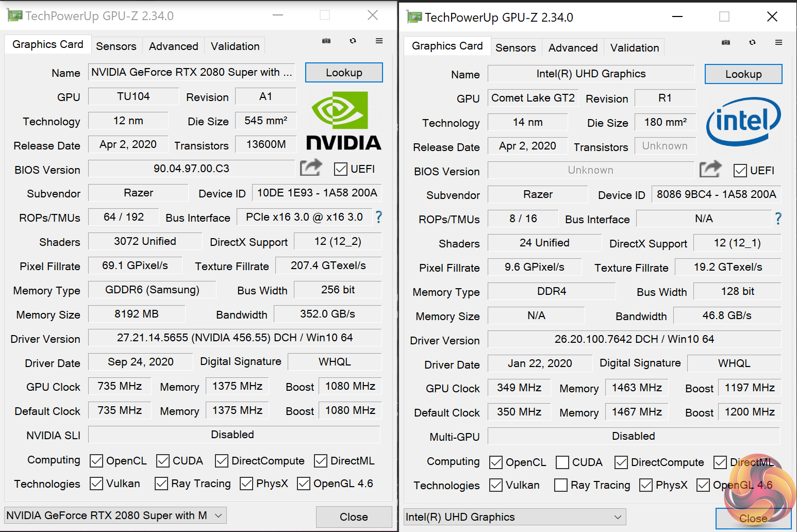Toggle PhysX checkbox in the NVIDIA window
Image resolution: width=797 pixels, height=532 pixels.
tap(246, 484)
